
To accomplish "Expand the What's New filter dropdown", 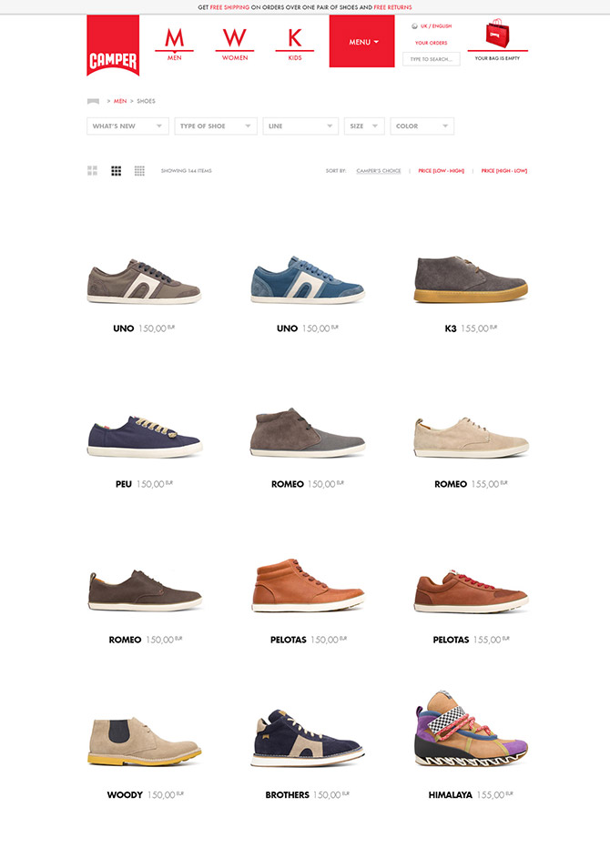I will [128, 126].
